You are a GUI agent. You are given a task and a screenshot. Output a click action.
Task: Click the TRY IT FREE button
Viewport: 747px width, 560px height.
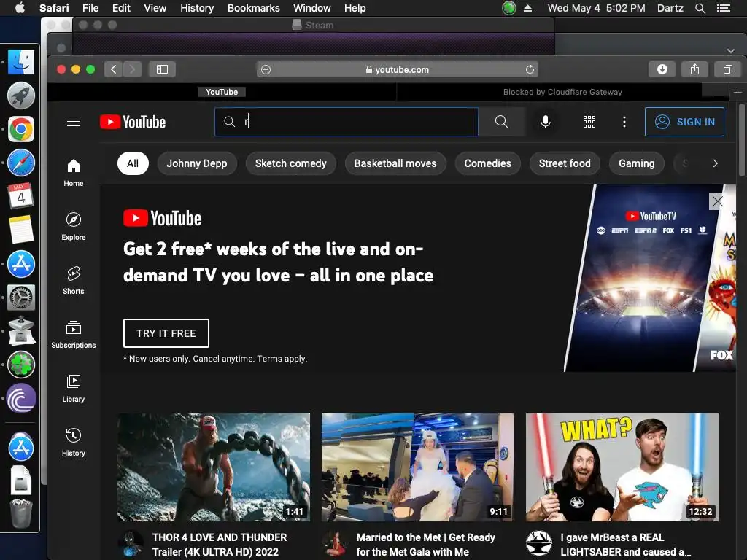pos(166,333)
